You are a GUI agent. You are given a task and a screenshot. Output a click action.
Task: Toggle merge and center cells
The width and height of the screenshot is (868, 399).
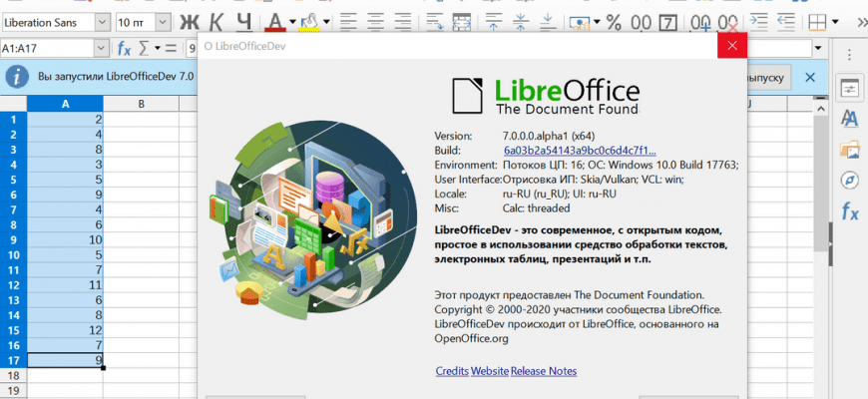coord(462,22)
